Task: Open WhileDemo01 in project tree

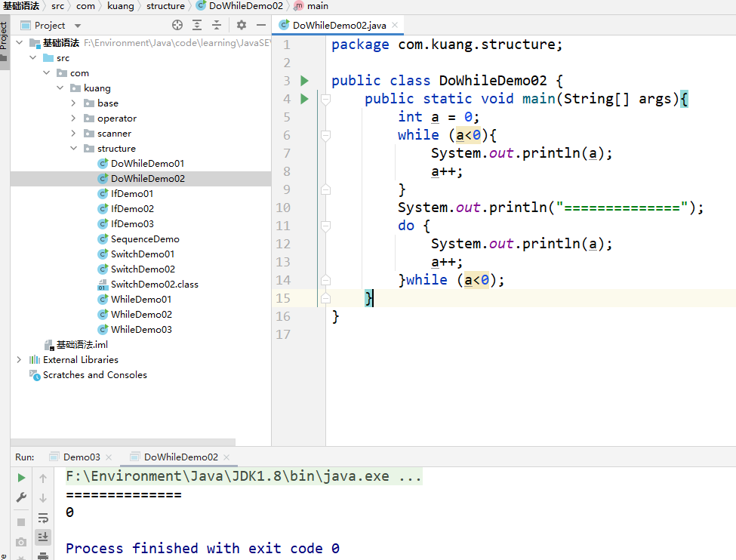Action: (x=140, y=300)
